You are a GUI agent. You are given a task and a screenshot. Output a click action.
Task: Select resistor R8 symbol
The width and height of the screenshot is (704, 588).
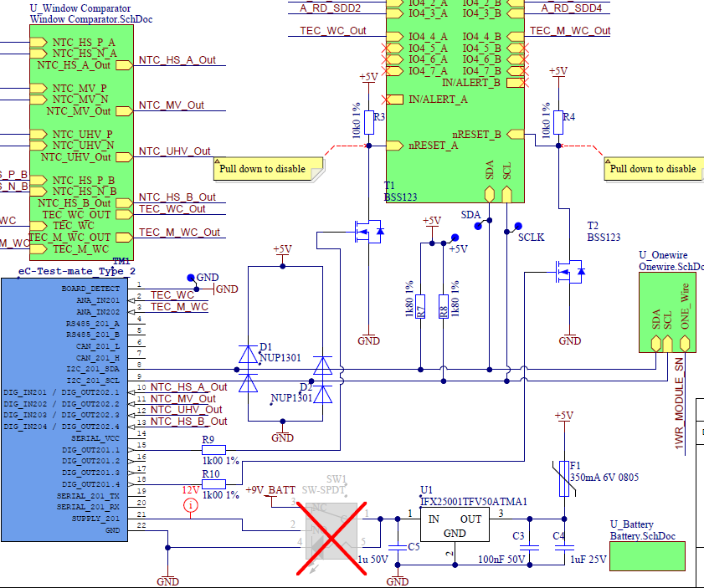point(443,307)
